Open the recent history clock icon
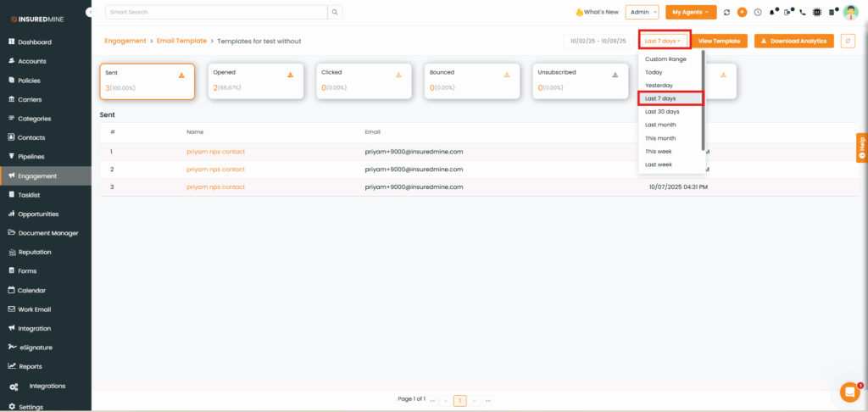This screenshot has height=412, width=868. coord(758,12)
